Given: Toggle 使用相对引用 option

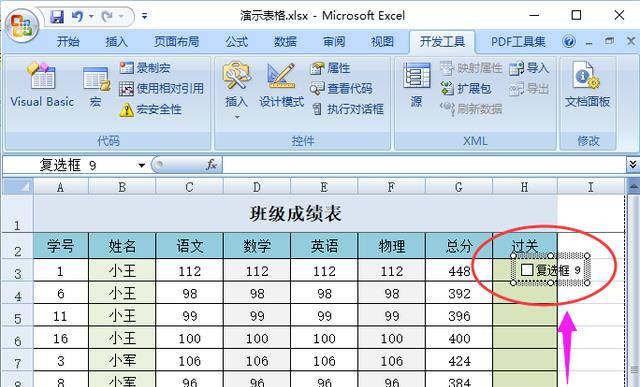Looking at the screenshot, I should tap(161, 88).
